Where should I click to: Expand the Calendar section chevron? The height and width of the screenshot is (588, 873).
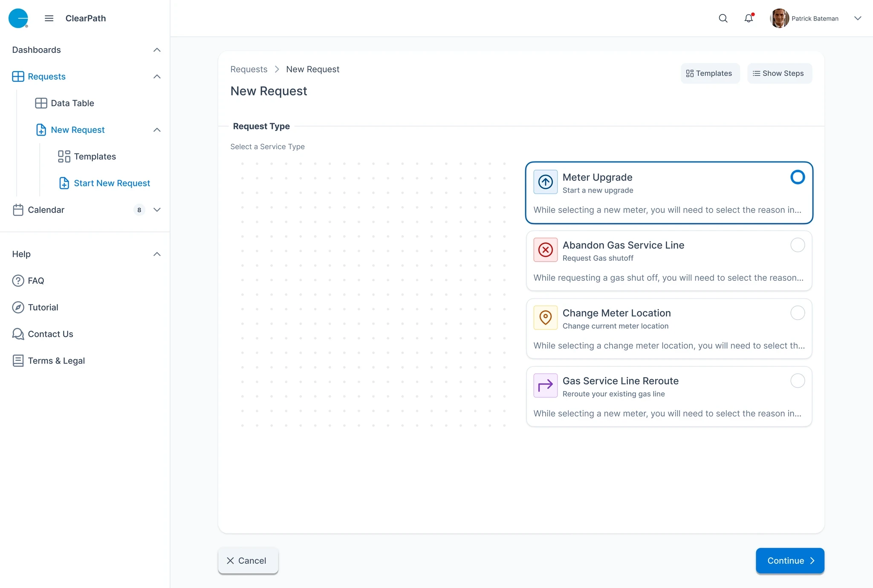pyautogui.click(x=157, y=210)
